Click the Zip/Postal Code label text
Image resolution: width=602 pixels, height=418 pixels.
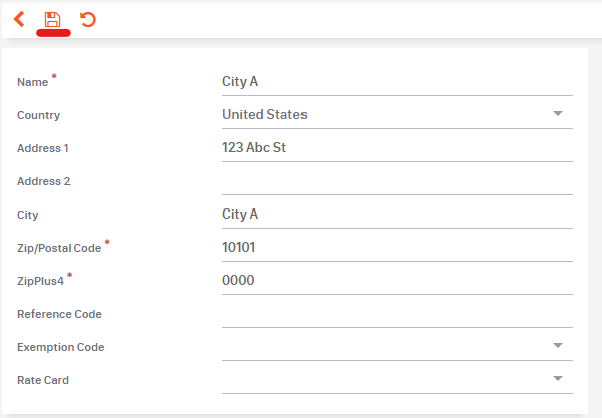[x=59, y=248]
